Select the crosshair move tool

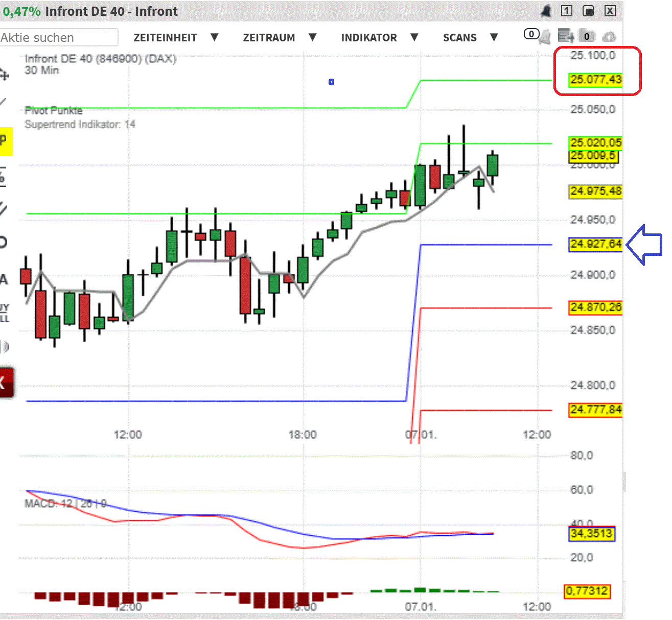pyautogui.click(x=4, y=75)
